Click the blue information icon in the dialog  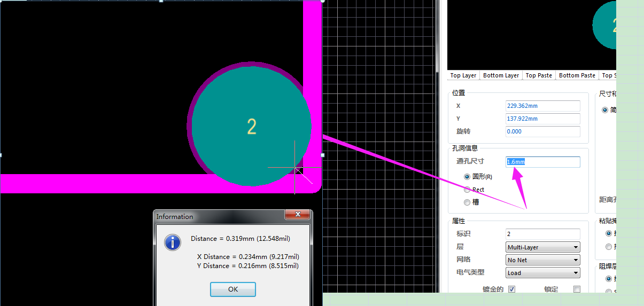(172, 242)
